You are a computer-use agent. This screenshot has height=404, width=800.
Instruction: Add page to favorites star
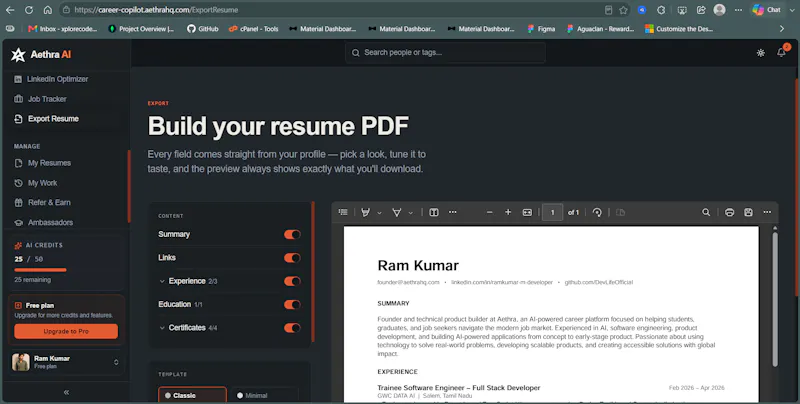click(x=623, y=10)
